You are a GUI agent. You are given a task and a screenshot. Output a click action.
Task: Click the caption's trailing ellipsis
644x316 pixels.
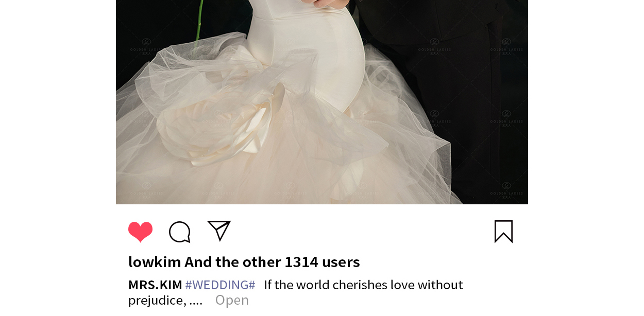196,300
